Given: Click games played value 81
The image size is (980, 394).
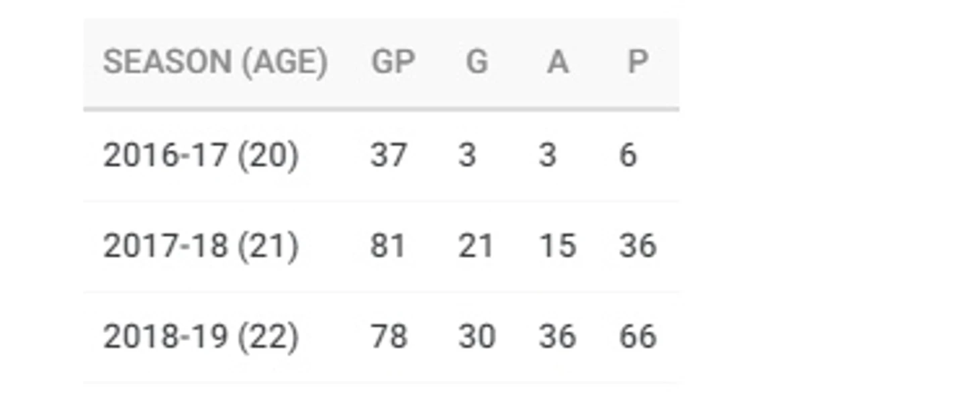Looking at the screenshot, I should [388, 246].
